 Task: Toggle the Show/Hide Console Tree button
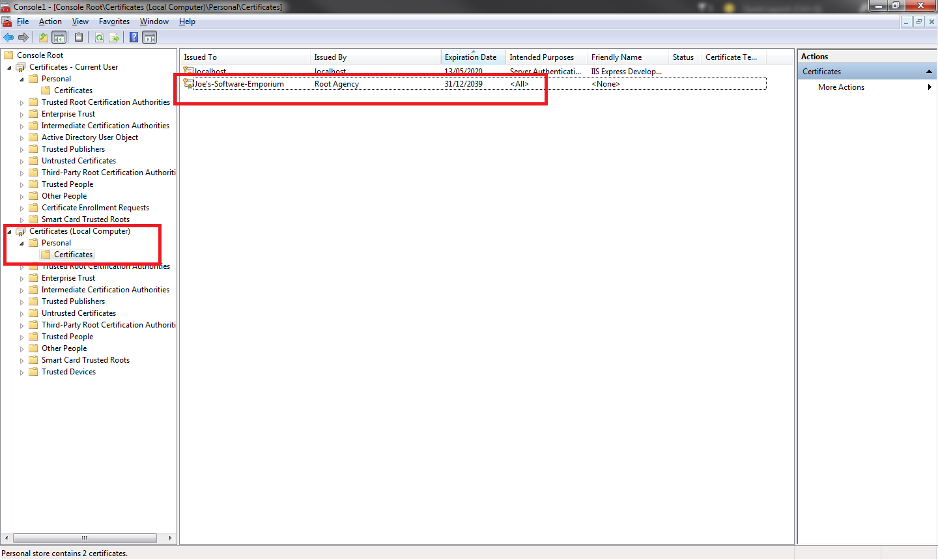[x=59, y=37]
